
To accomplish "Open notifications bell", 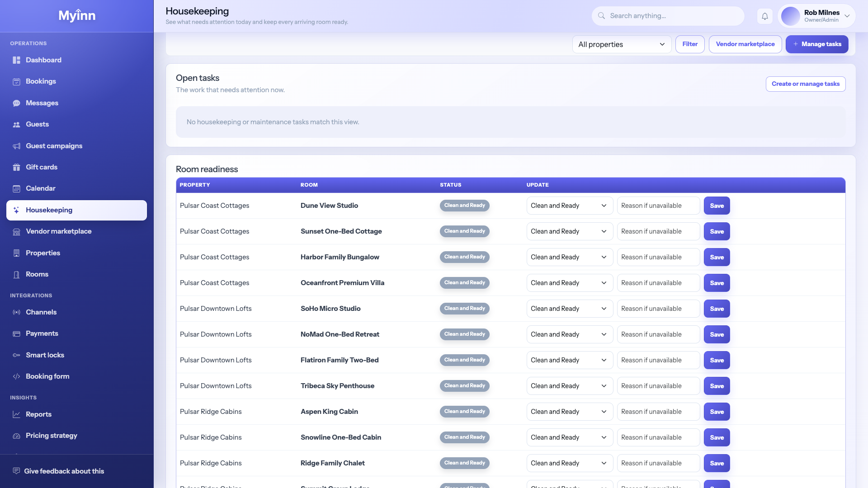I will (765, 16).
